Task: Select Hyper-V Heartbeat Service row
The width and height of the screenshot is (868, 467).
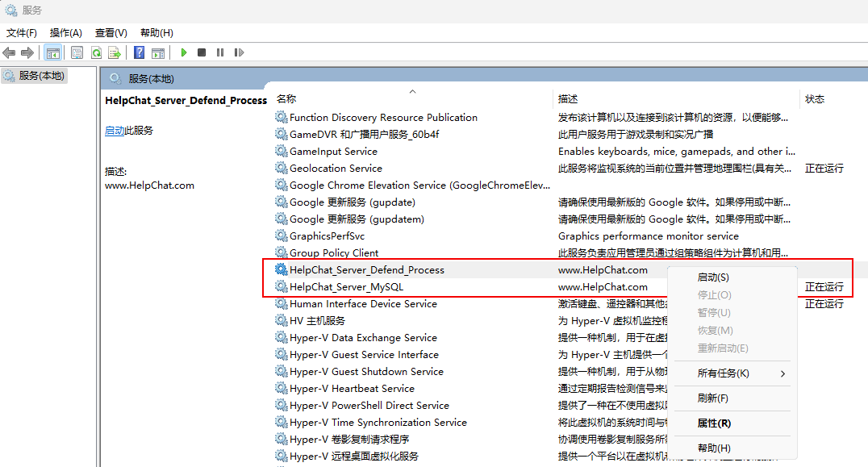Action: tap(352, 389)
